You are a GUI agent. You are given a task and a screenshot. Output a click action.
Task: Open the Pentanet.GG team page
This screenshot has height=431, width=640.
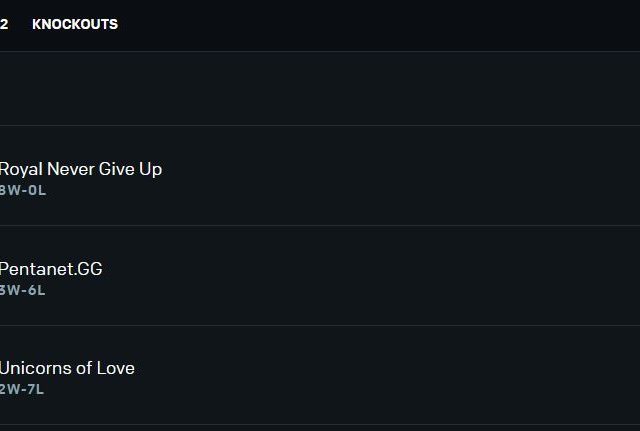(51, 269)
